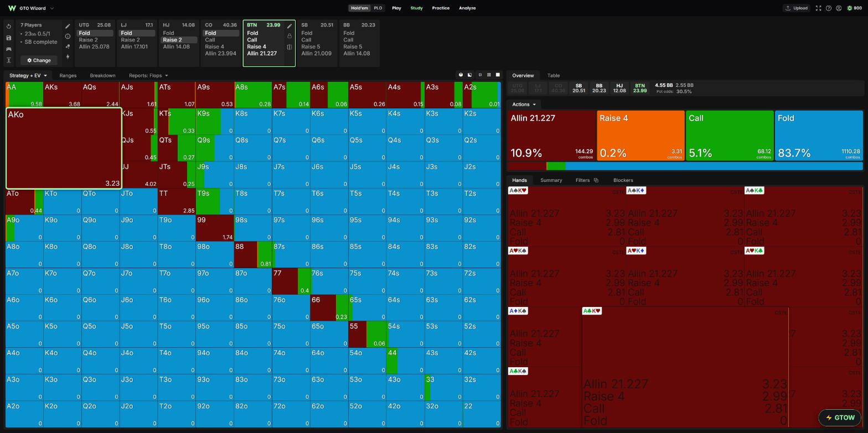Image resolution: width=868 pixels, height=433 pixels.
Task: Click the game controller icon in left strip
Action: click(x=9, y=49)
